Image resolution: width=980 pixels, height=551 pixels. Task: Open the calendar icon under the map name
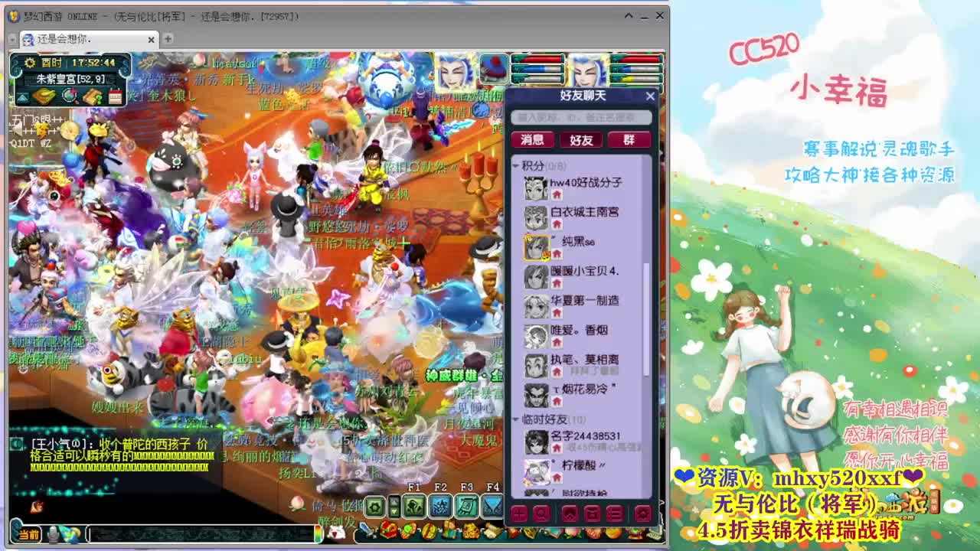pyautogui.click(x=115, y=96)
